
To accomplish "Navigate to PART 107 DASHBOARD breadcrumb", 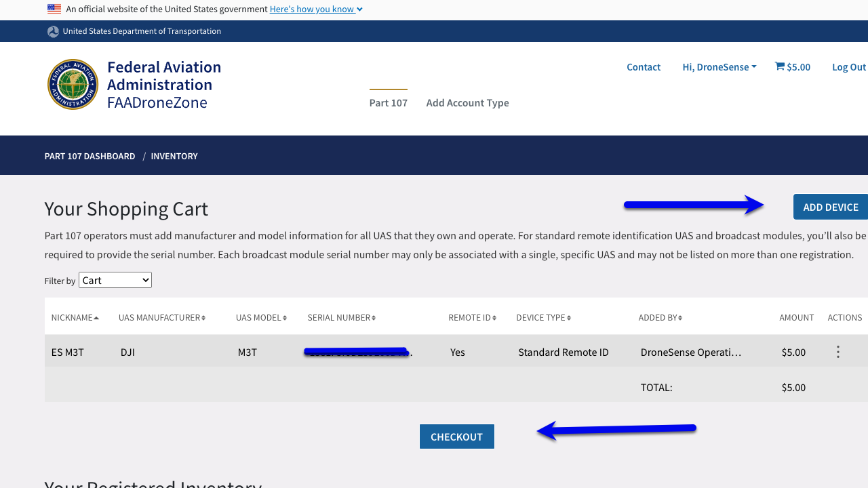I will click(x=90, y=156).
